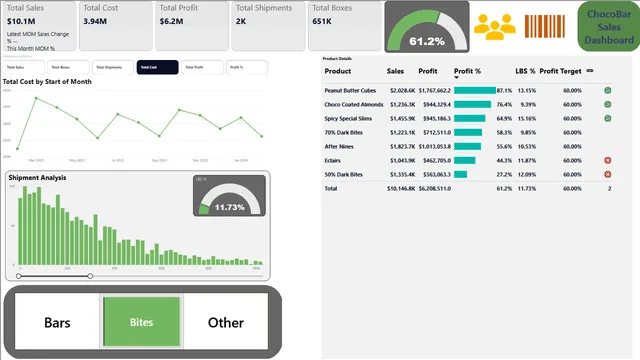640x360 pixels.
Task: Click the 70% Dark Bites product name
Action: (x=344, y=132)
